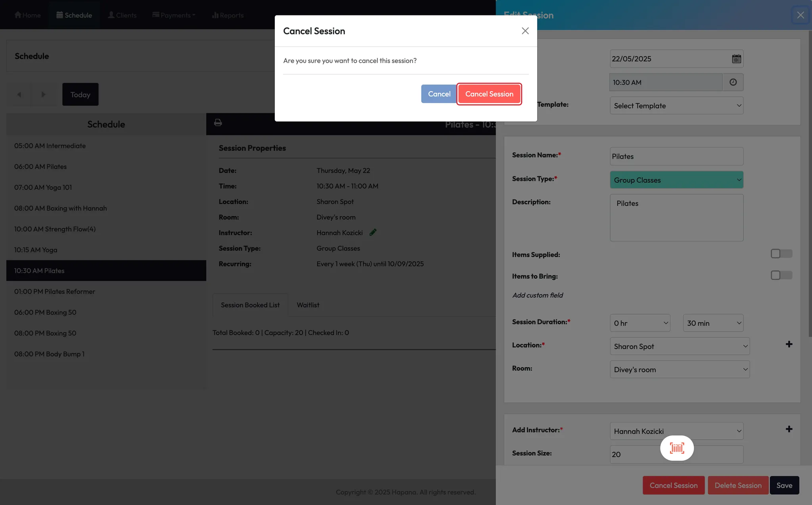Click the Session Name input field
The image size is (812, 505).
pyautogui.click(x=676, y=156)
